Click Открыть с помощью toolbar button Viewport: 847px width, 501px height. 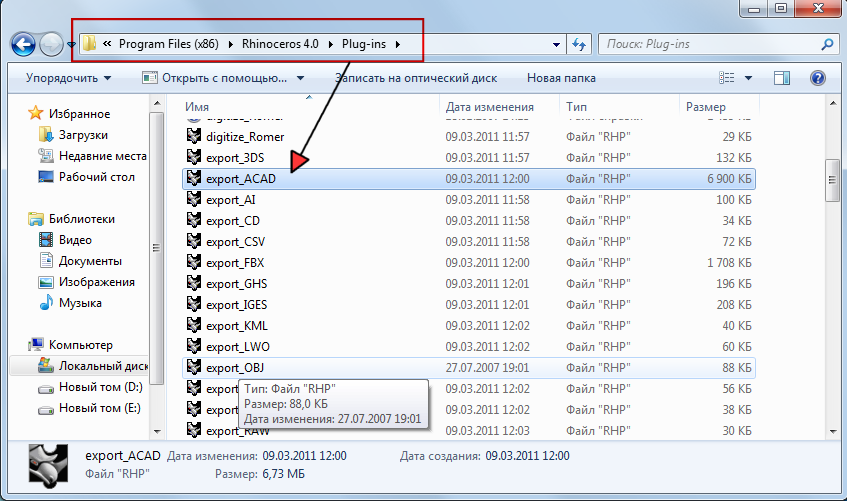click(x=214, y=78)
